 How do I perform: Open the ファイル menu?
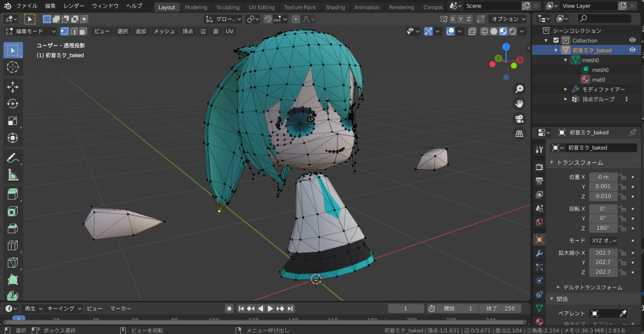click(x=27, y=6)
